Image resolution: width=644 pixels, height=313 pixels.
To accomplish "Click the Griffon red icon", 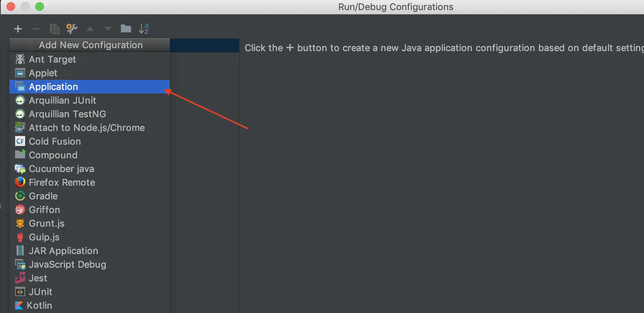I will (x=20, y=209).
